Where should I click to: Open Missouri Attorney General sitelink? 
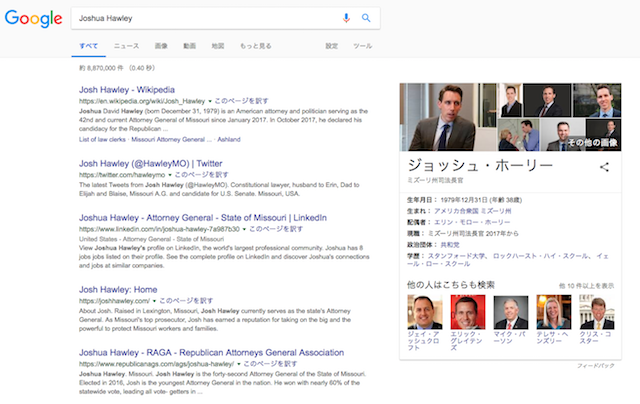171,140
